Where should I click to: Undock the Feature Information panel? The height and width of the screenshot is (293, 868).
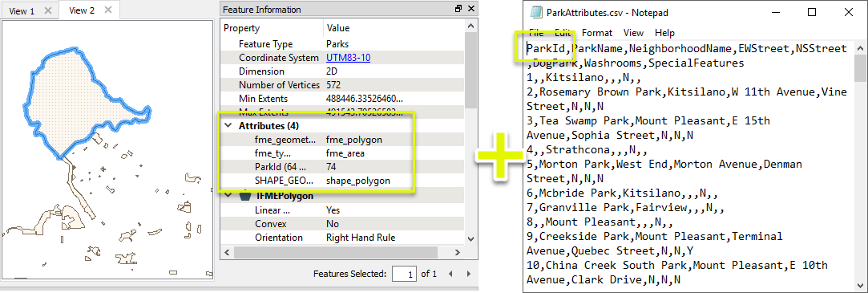coord(458,9)
